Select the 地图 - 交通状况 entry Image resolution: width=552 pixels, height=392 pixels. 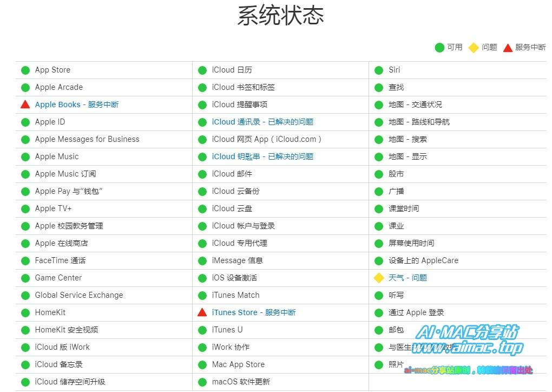415,104
